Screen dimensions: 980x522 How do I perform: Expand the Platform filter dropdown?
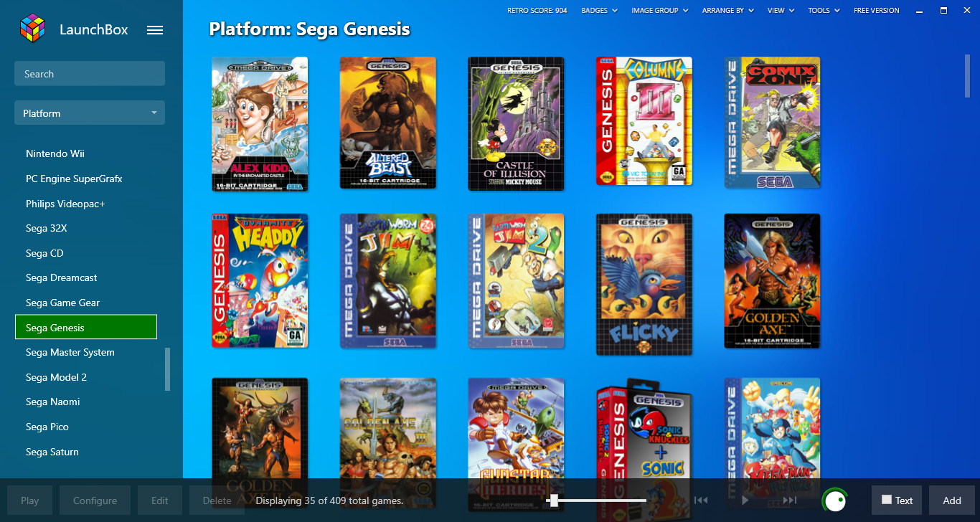pyautogui.click(x=90, y=113)
